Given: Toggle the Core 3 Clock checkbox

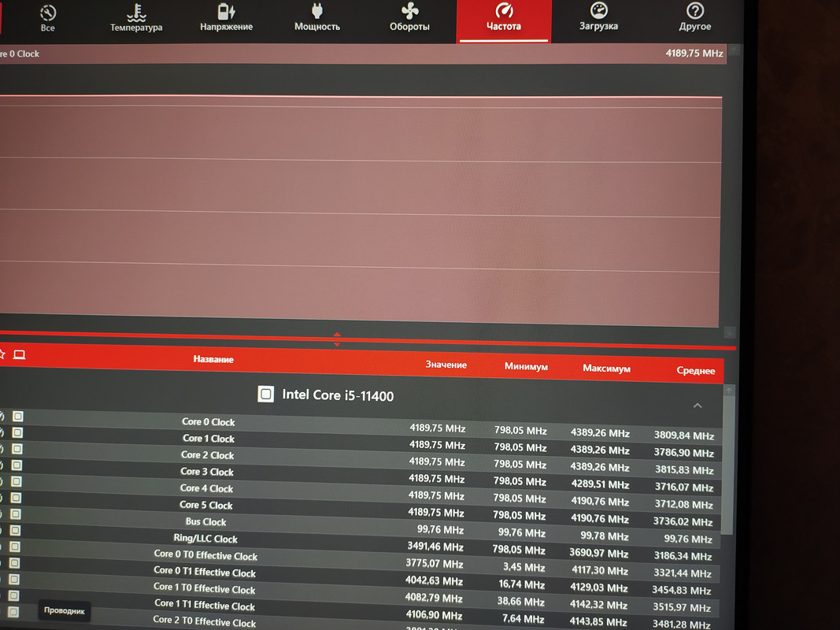Looking at the screenshot, I should 17,465.
